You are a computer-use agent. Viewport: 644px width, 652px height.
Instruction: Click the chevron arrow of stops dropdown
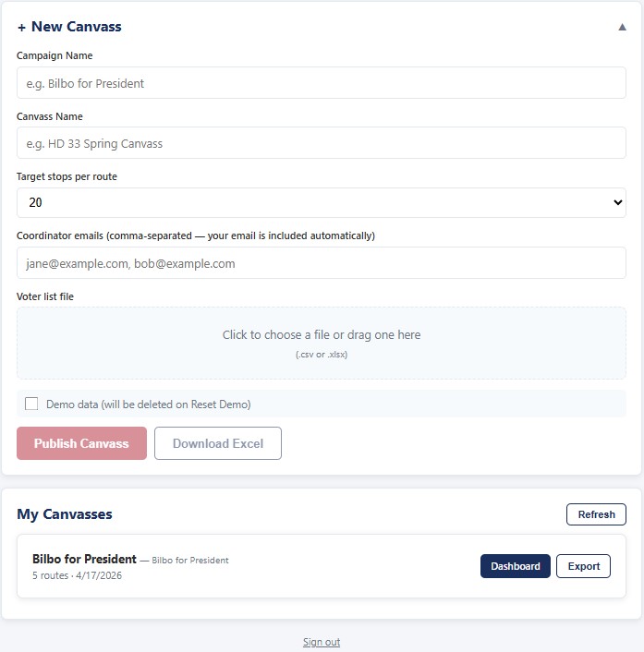[617, 202]
